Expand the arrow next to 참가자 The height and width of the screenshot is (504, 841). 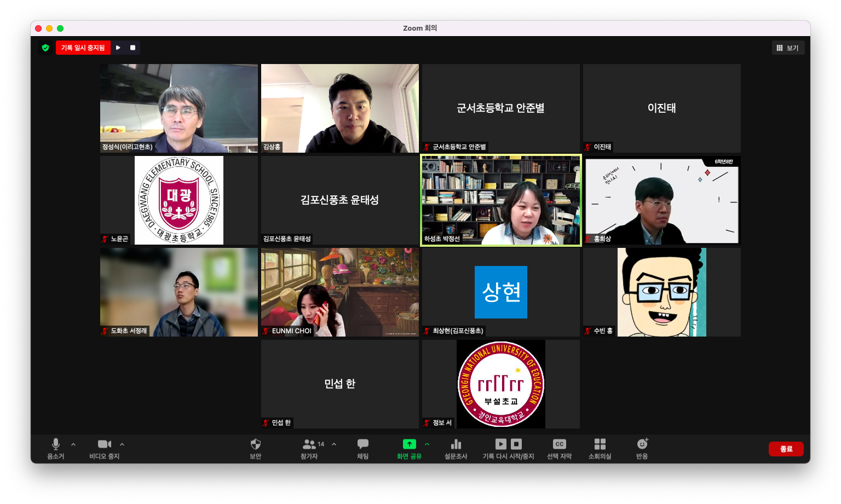(334, 444)
